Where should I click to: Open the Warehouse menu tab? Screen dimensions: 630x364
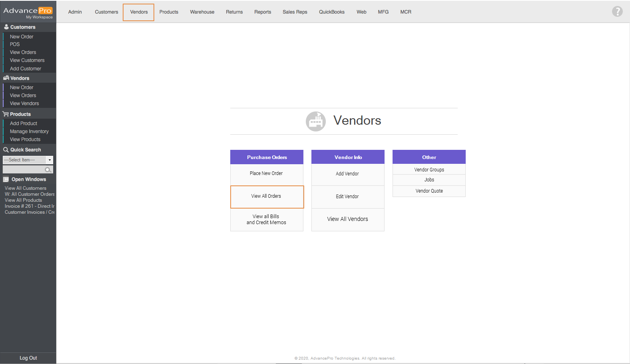[202, 12]
